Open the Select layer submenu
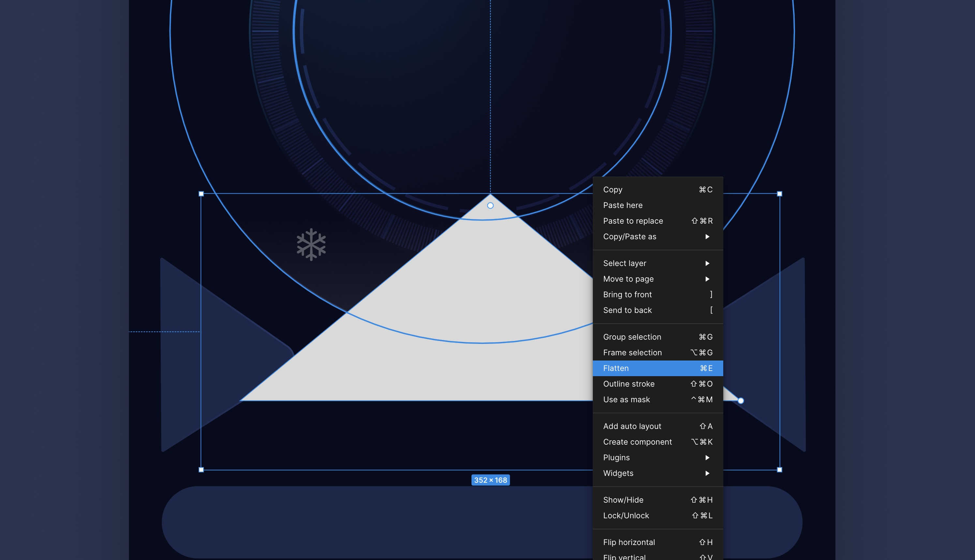975x560 pixels. click(x=624, y=263)
